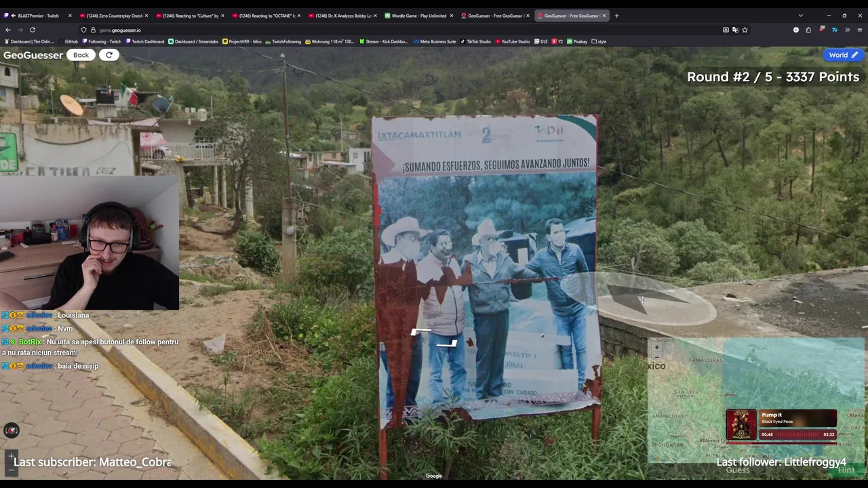Click the street view forward navigation arrow
Screen dimensions: 868x488
(x=419, y=331)
